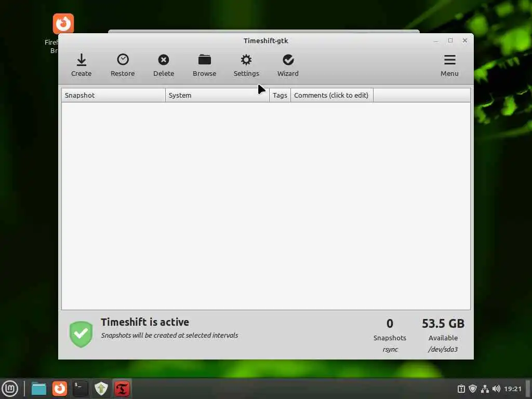Click the 19:21 clock
The height and width of the screenshot is (399, 532).
point(512,389)
